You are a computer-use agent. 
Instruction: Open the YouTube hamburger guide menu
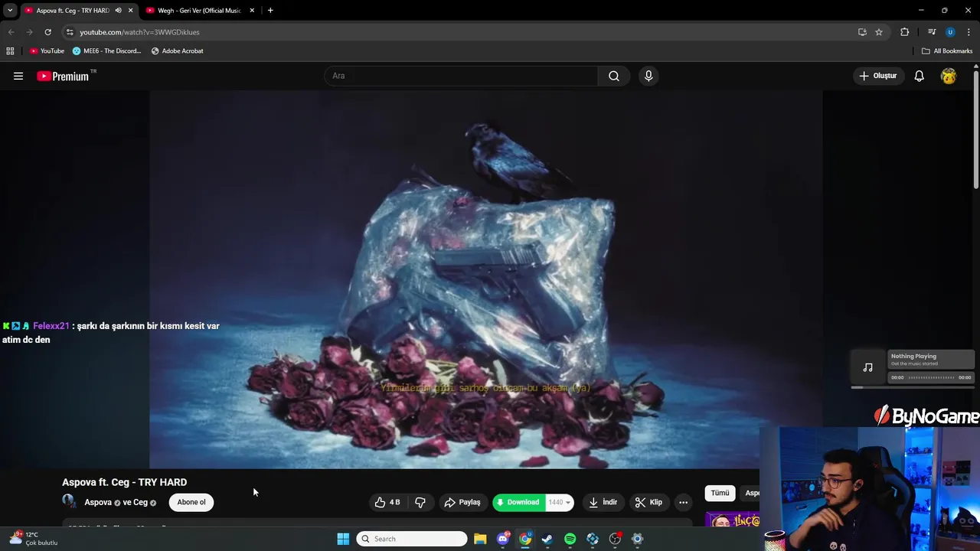point(18,76)
